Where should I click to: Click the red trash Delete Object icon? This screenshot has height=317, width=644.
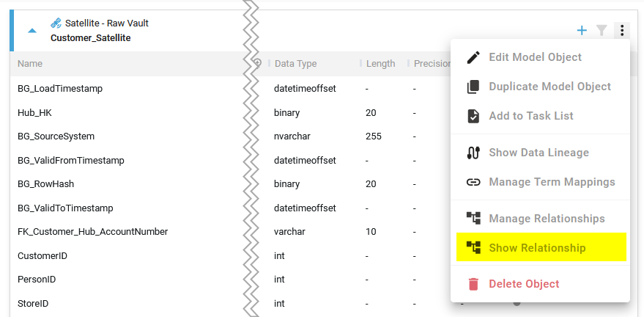tap(473, 284)
